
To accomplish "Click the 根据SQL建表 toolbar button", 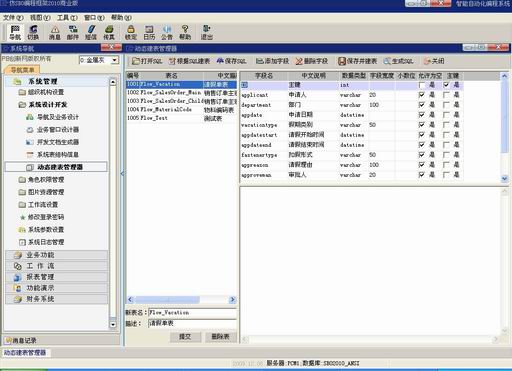I will [189, 61].
